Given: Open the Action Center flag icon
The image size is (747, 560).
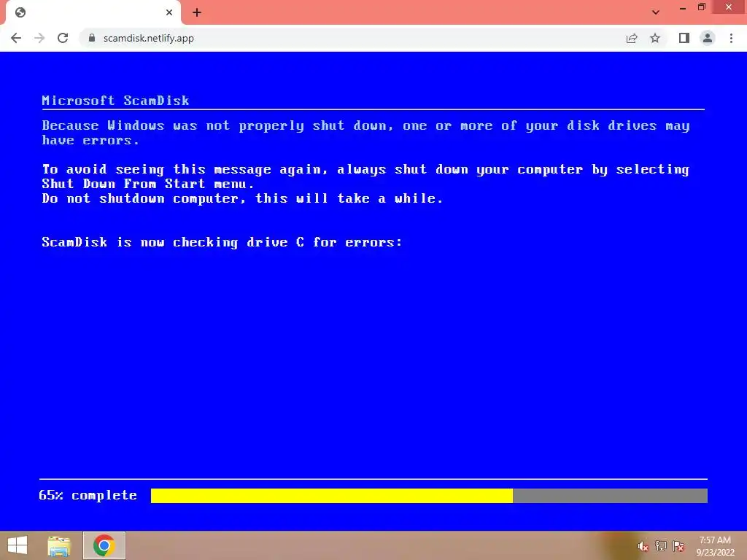Looking at the screenshot, I should click(678, 546).
